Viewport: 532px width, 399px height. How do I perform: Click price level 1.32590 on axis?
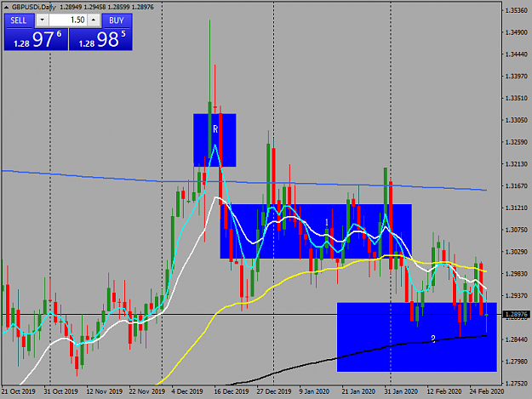pos(517,142)
